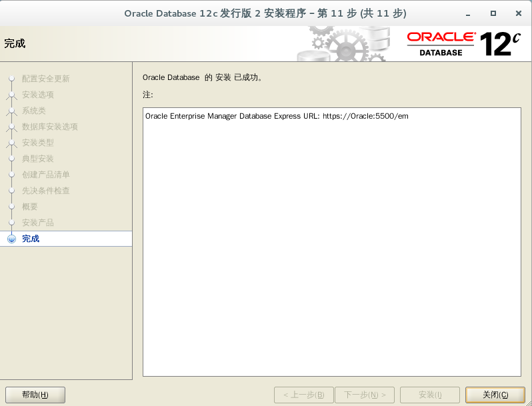This screenshot has width=532, height=406.
Task: Click the disabled 上一步(B) back button
Action: click(x=303, y=395)
